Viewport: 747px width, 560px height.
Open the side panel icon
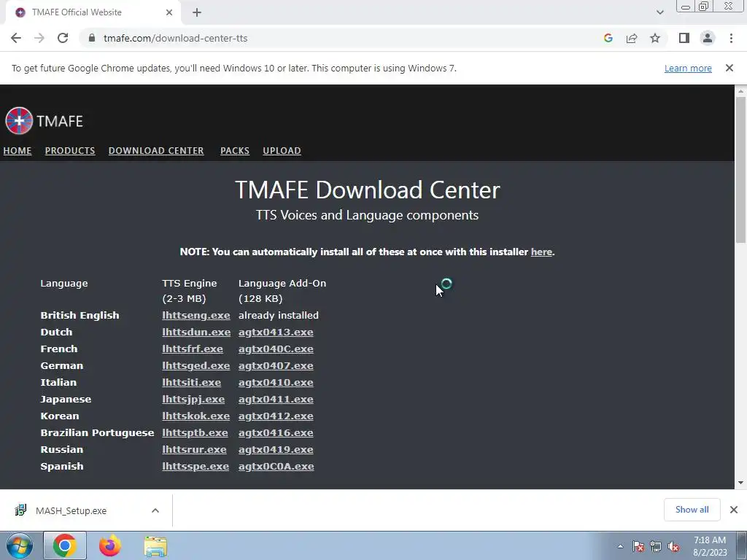point(684,38)
